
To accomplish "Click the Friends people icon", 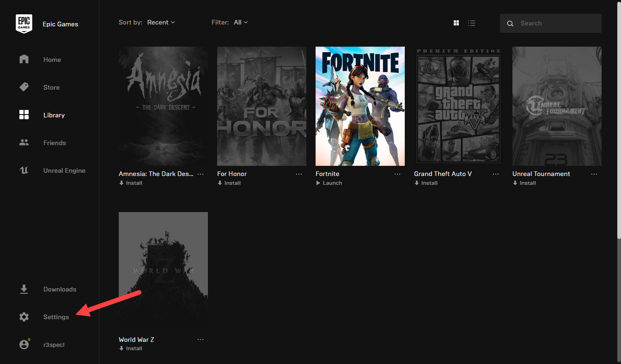I will tap(24, 143).
